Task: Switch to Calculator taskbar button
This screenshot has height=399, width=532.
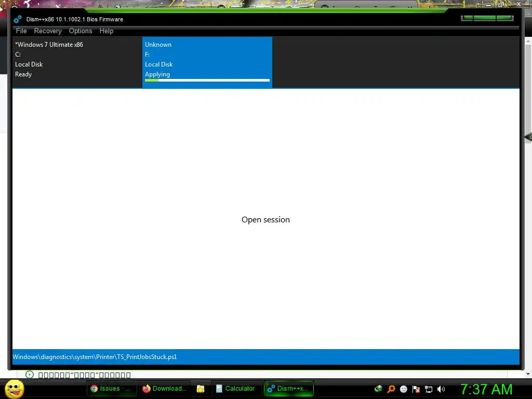Action: tap(236, 389)
